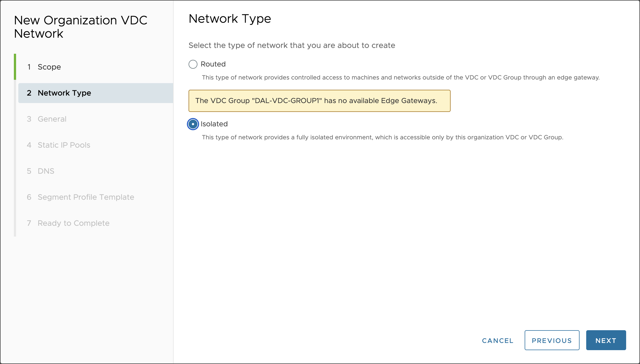
Task: Click the Routed network description text
Action: pyautogui.click(x=400, y=78)
